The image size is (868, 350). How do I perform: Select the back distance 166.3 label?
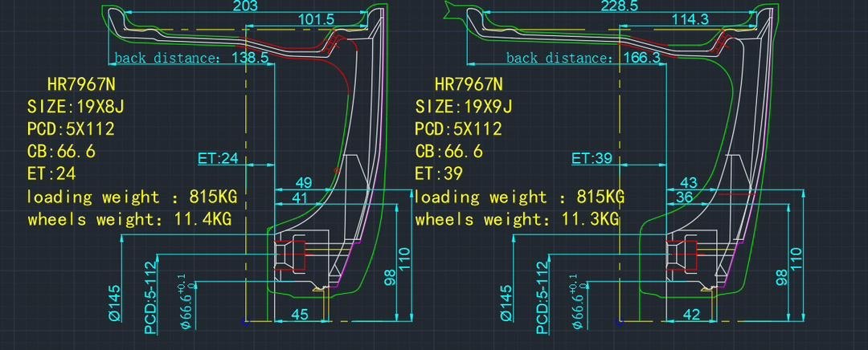click(x=583, y=58)
